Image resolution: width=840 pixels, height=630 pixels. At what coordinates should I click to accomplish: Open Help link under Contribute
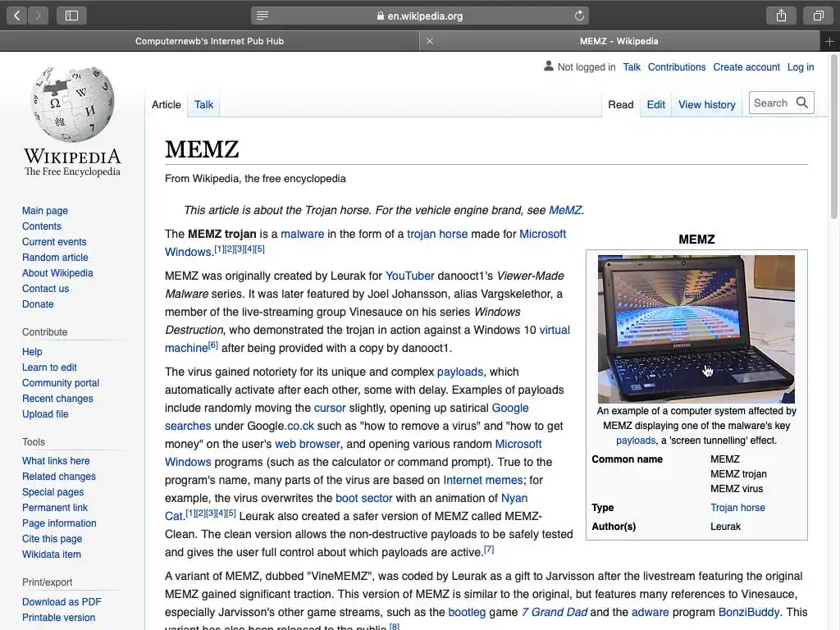click(x=32, y=351)
